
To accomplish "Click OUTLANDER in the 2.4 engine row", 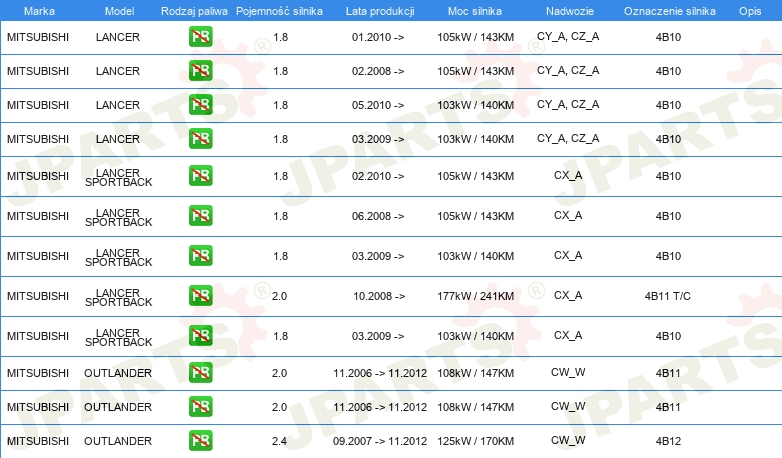I will click(118, 441).
